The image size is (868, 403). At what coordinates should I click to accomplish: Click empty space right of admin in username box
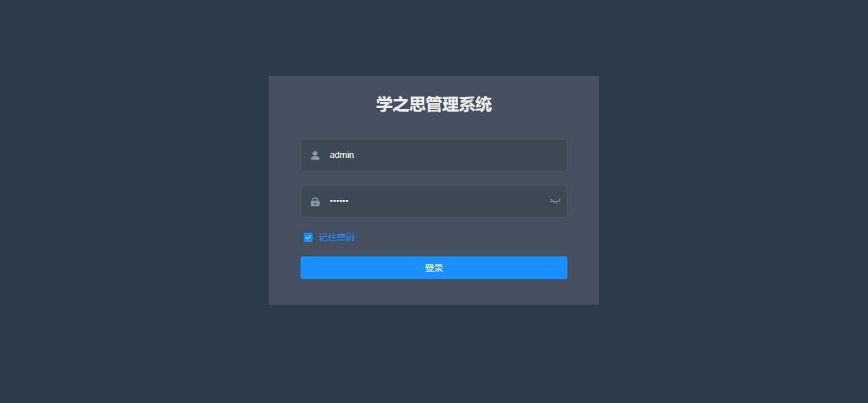[458, 155]
